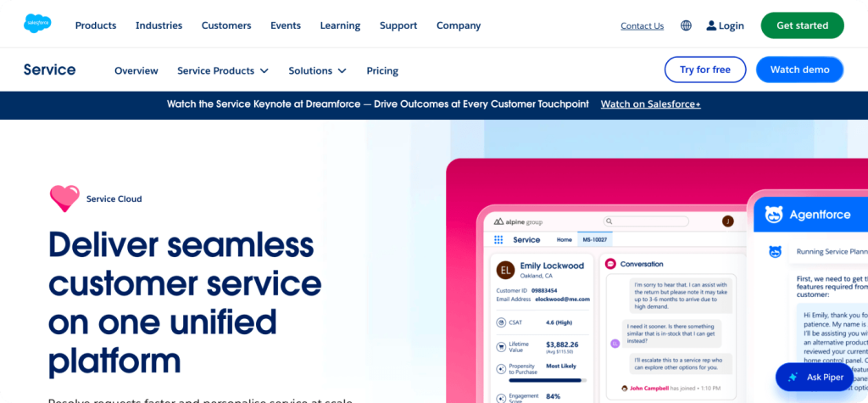Go to the Pricing page
The width and height of the screenshot is (868, 403).
[x=382, y=70]
